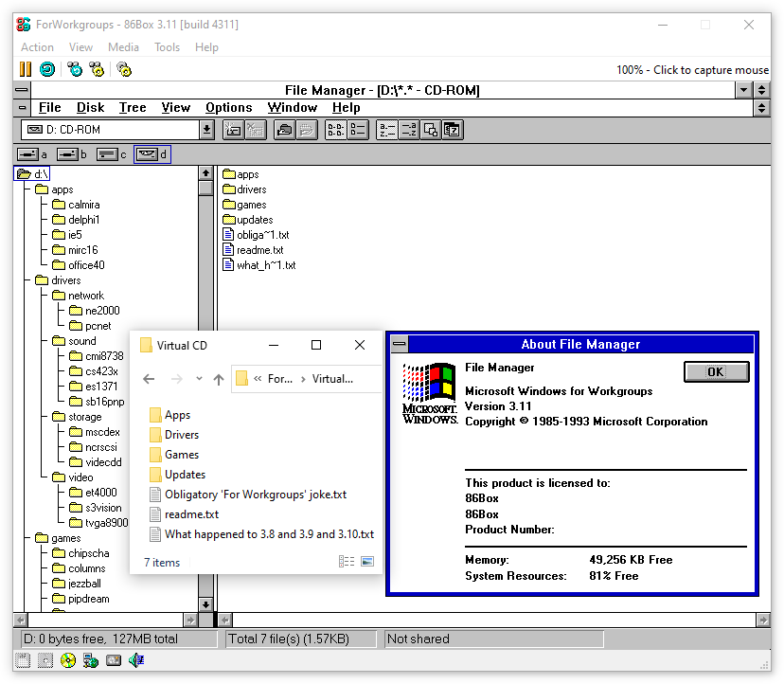Click the network status bar icon
Screen dimensions: 784x684
tap(91, 660)
